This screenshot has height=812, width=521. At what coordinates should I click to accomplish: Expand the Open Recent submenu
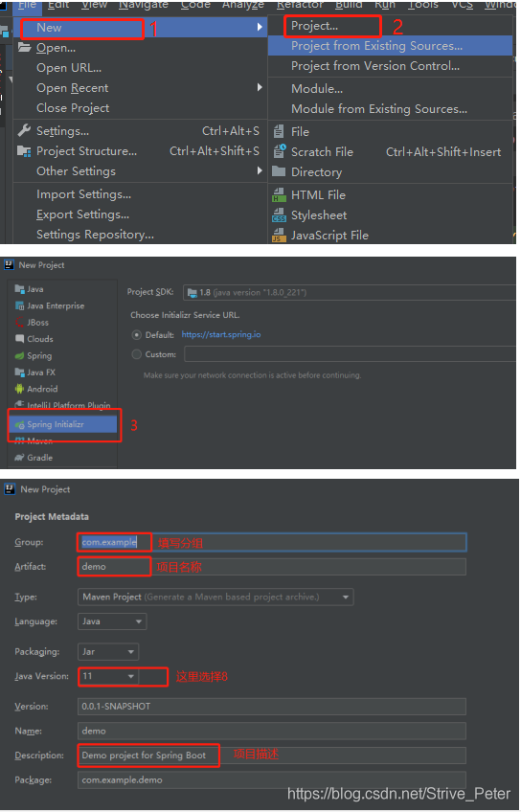(x=140, y=88)
